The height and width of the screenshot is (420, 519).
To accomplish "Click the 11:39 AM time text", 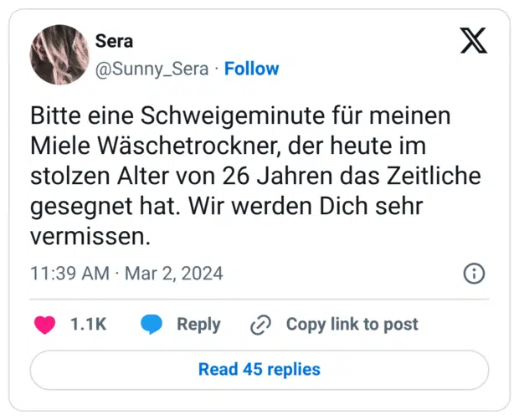I will (x=69, y=274).
